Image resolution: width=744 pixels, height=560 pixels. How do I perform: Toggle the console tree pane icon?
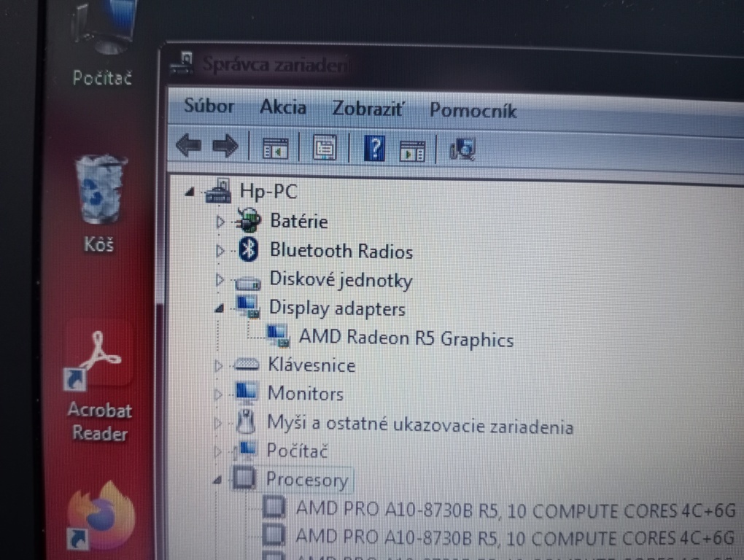pos(275,148)
